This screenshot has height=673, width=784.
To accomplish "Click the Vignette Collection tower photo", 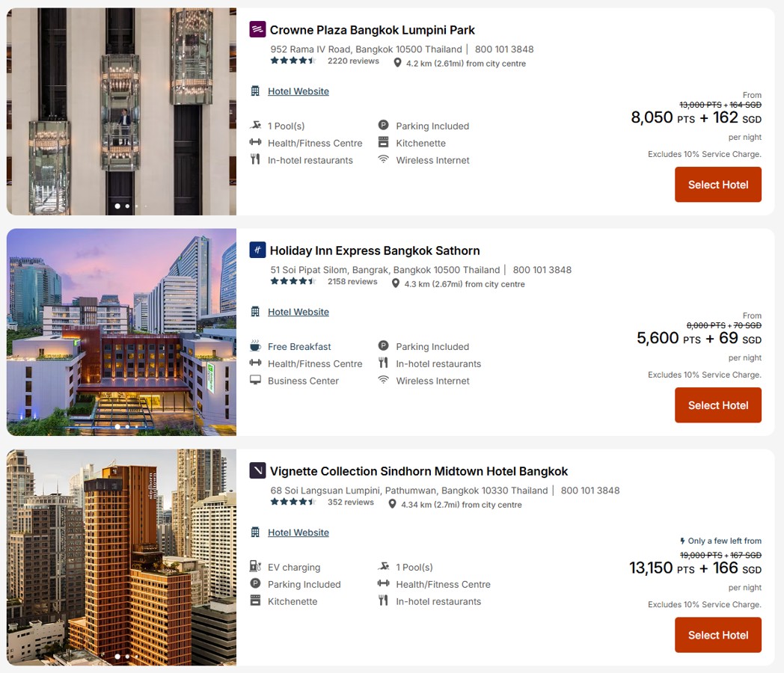I will [x=121, y=557].
